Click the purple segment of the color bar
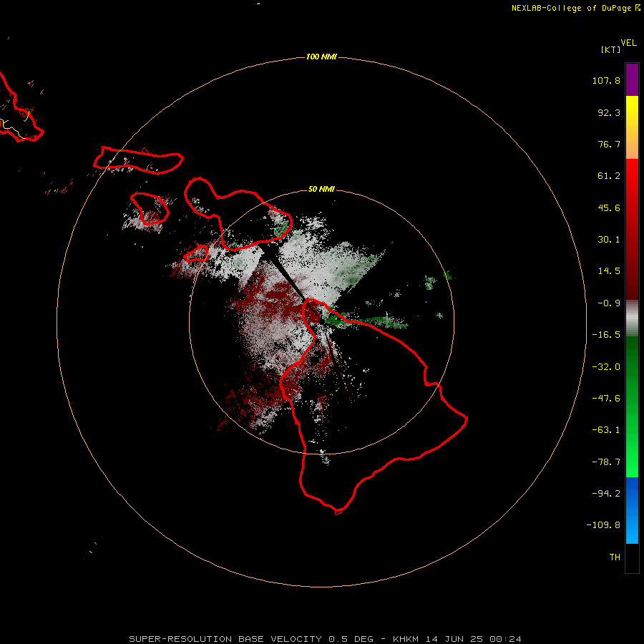 point(632,79)
